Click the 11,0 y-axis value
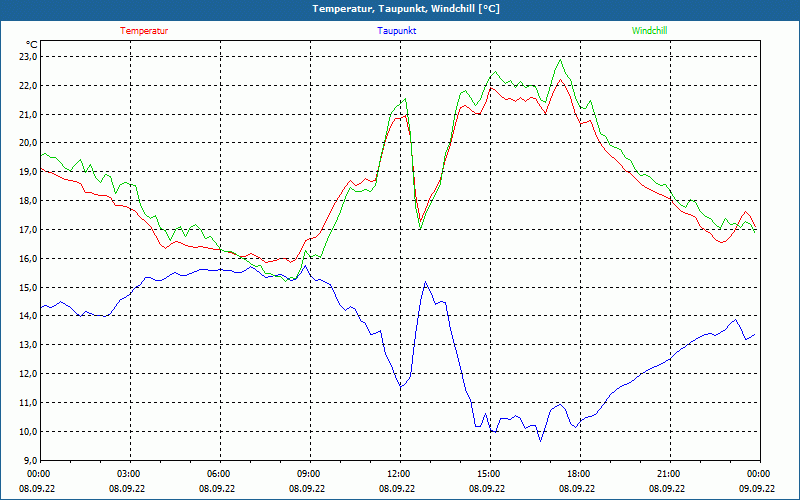 point(28,403)
